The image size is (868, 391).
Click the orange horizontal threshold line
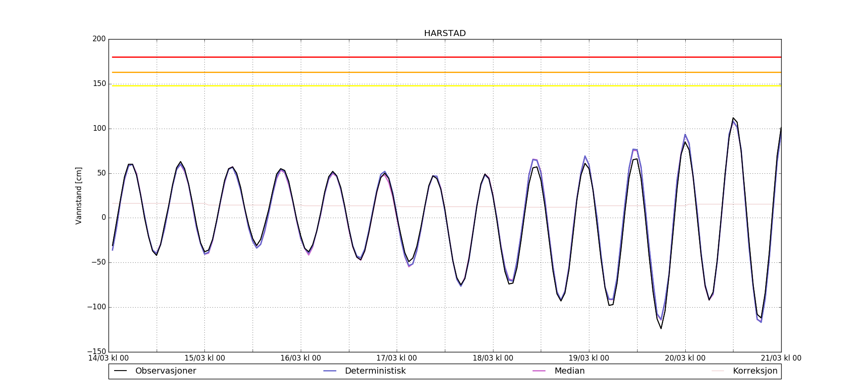445,73
